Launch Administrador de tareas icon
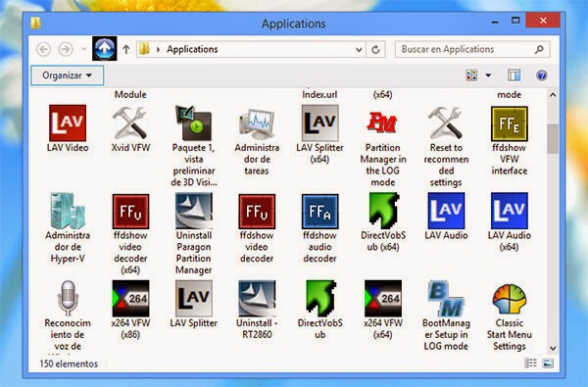588x387 pixels. click(x=257, y=123)
